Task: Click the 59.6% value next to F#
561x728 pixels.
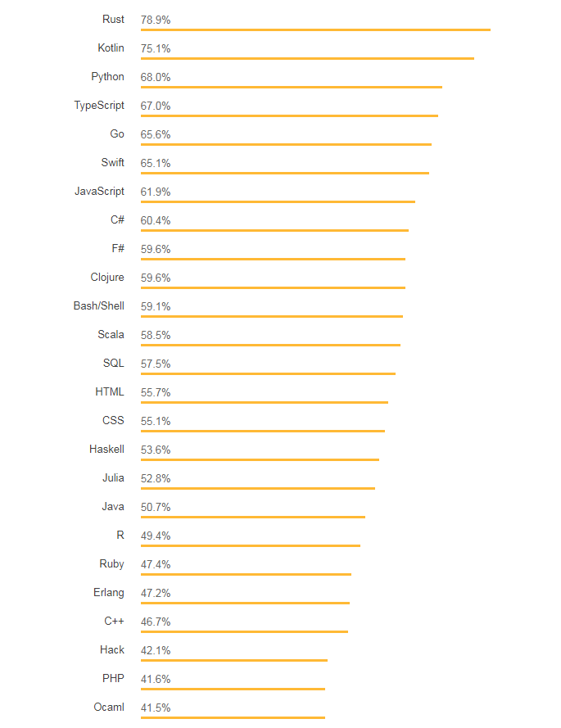Action: tap(156, 249)
